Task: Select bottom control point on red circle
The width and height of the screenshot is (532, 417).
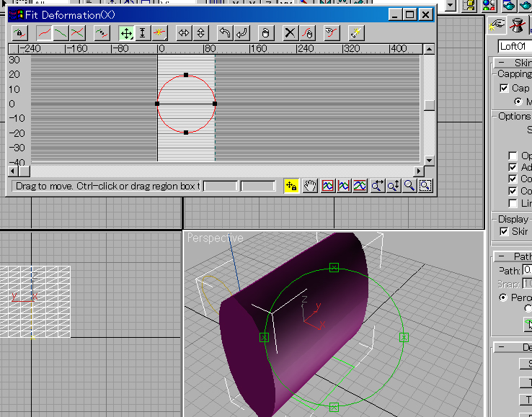Action: pyautogui.click(x=186, y=133)
